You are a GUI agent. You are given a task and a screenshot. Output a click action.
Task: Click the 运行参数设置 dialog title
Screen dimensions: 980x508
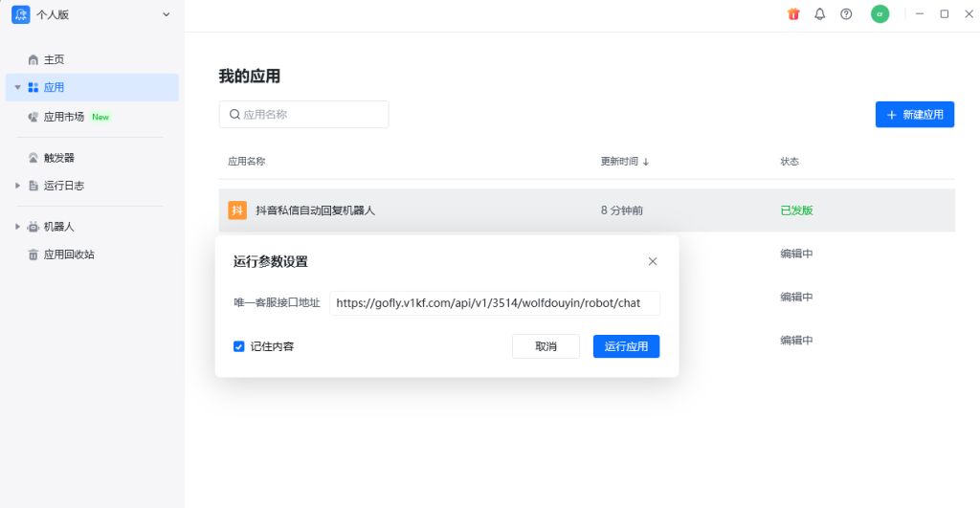[x=271, y=262]
